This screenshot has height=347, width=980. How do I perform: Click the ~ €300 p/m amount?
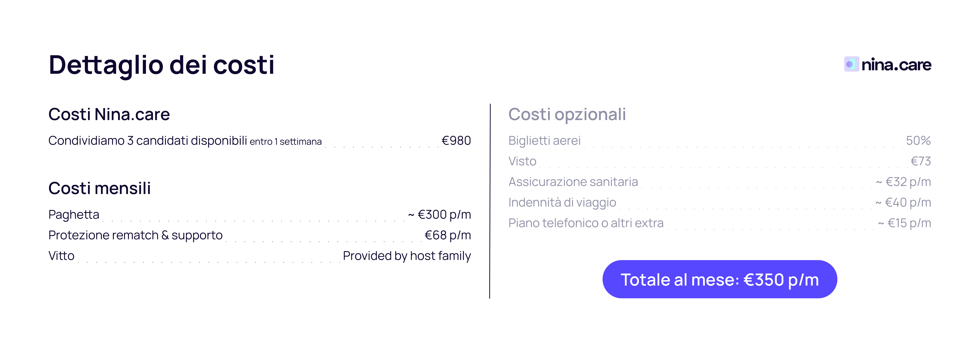coord(439,215)
